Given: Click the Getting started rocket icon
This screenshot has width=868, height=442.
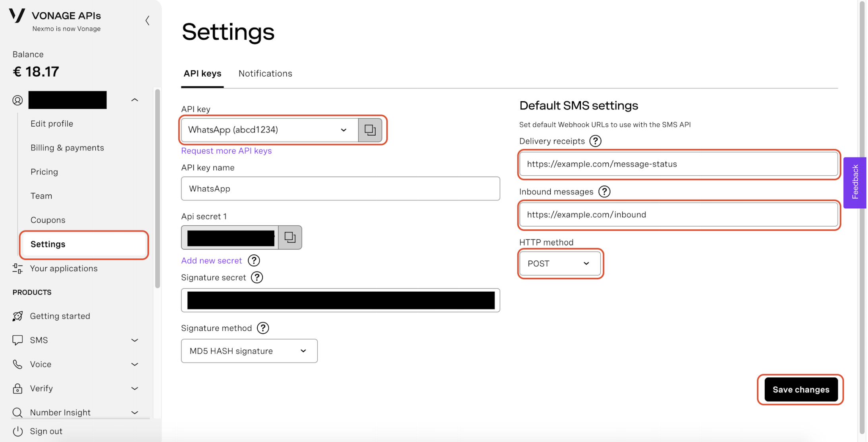Looking at the screenshot, I should click(x=17, y=316).
